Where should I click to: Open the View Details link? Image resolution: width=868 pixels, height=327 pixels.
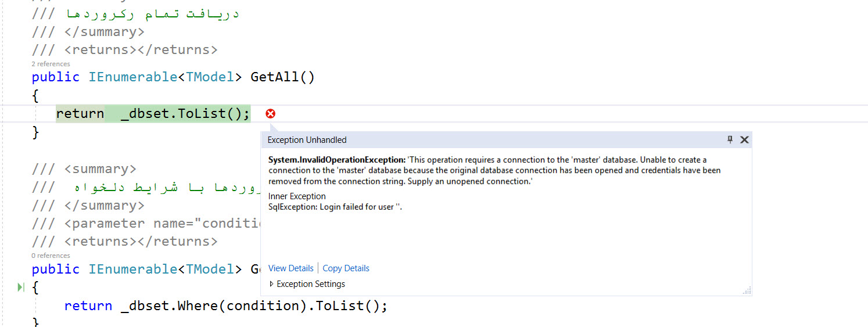(290, 268)
